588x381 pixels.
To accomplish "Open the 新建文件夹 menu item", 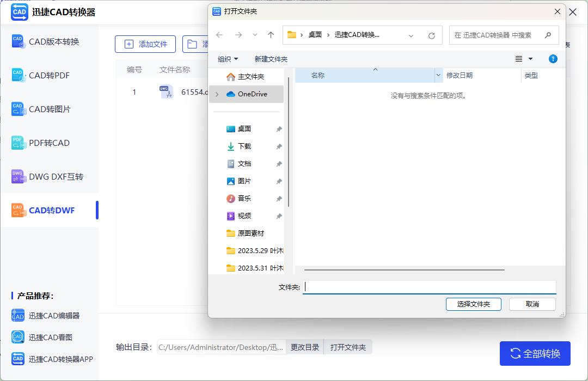I will click(271, 59).
